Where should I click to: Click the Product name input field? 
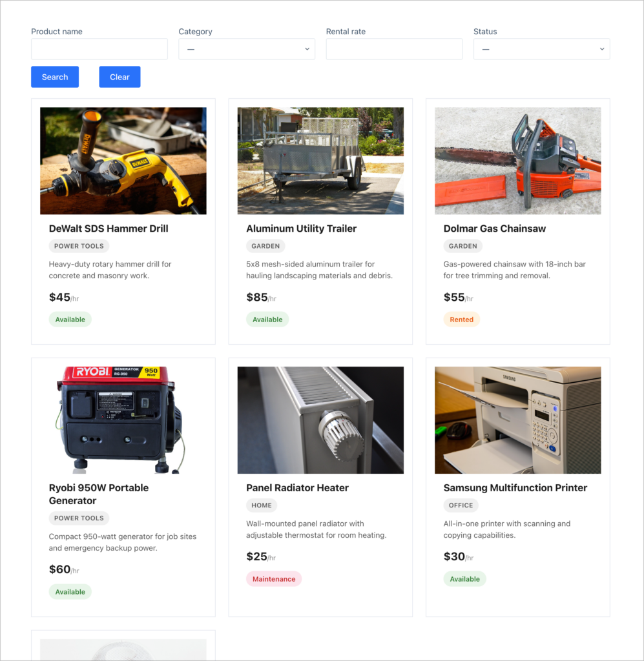point(99,48)
